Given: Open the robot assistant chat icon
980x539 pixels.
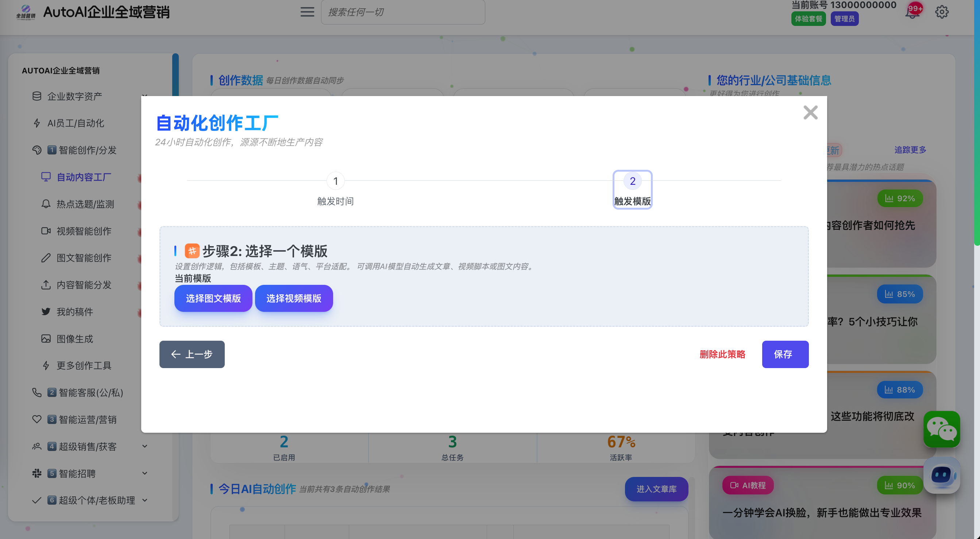Looking at the screenshot, I should point(941,475).
